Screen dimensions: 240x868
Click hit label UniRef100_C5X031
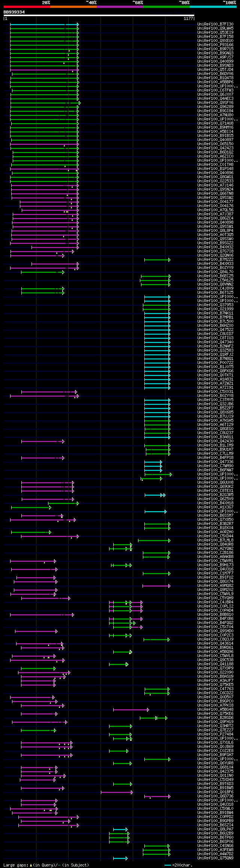click(215, 392)
